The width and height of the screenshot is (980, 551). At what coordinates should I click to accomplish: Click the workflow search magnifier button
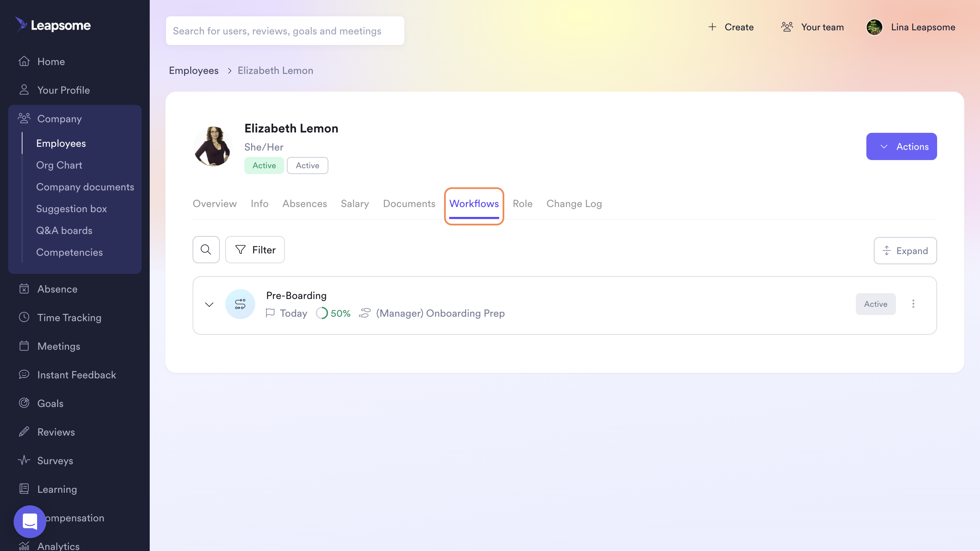click(206, 249)
